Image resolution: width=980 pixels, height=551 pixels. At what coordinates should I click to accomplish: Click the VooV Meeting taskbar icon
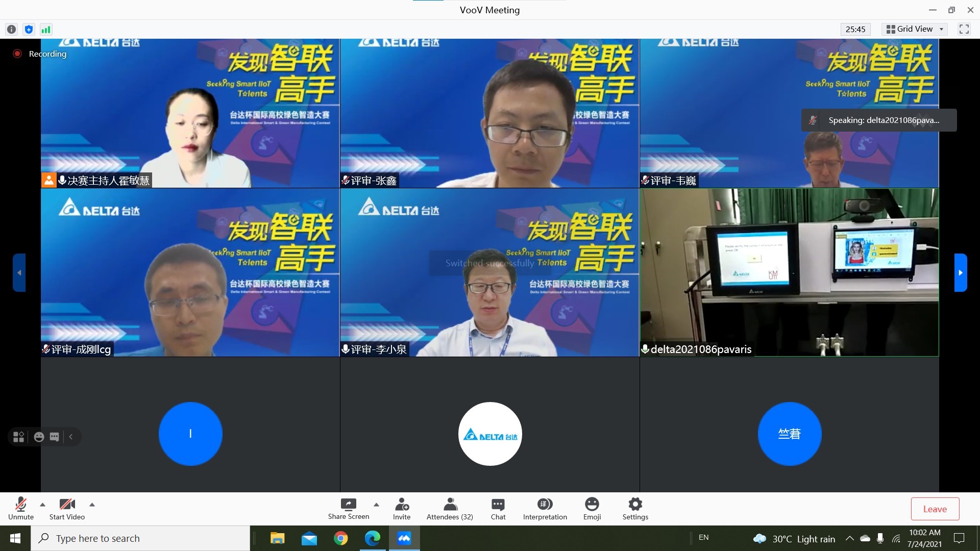[404, 538]
